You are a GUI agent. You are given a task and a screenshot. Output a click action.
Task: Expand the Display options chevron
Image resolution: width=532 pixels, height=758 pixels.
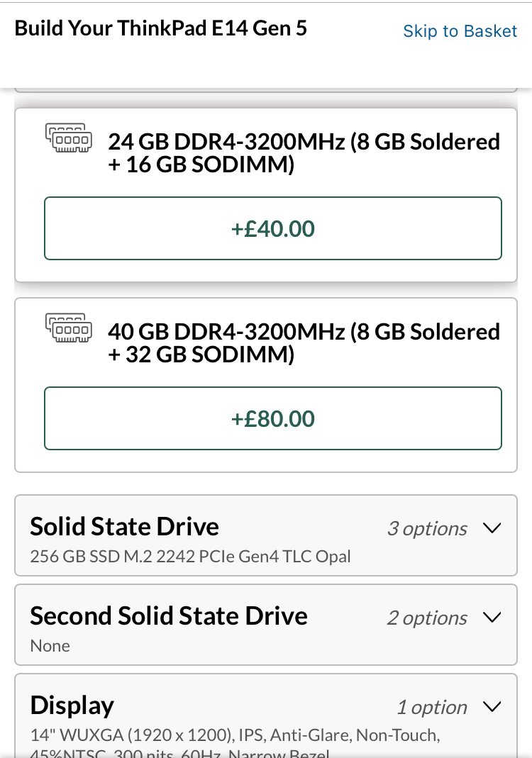click(492, 707)
